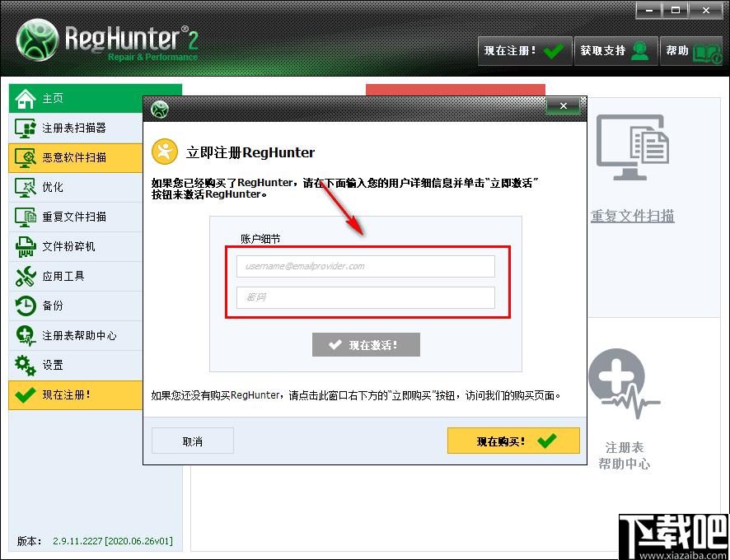
Task: Click the 重复文件扫描 link on main panel
Action: pyautogui.click(x=632, y=216)
